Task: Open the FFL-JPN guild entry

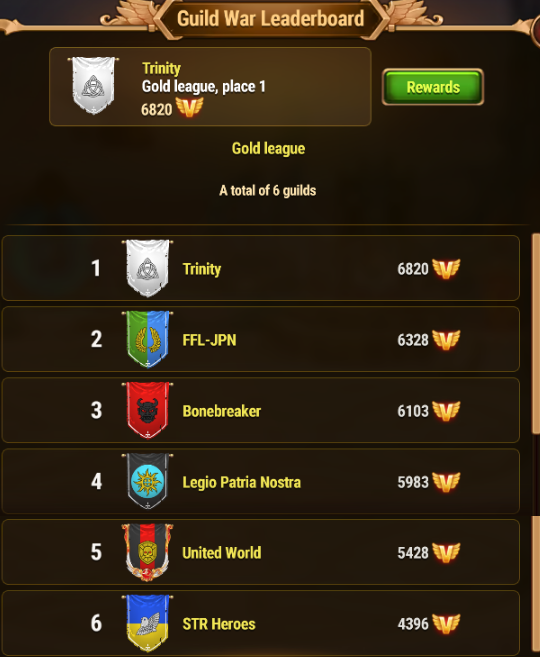Action: pyautogui.click(x=261, y=339)
